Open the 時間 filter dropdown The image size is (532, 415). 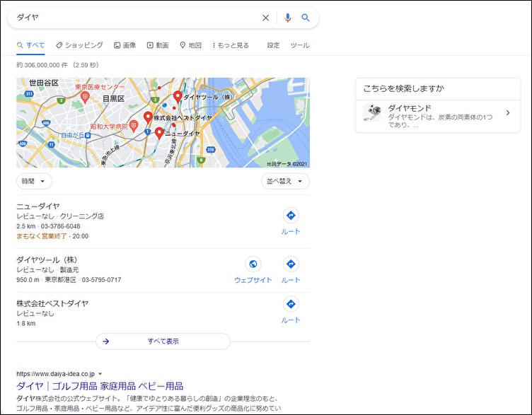point(34,181)
